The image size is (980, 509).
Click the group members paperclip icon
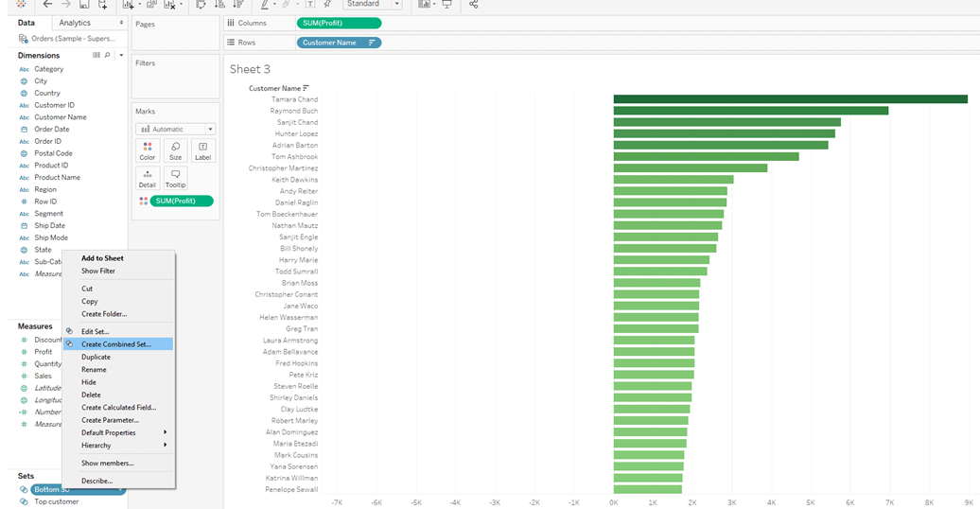tap(287, 4)
